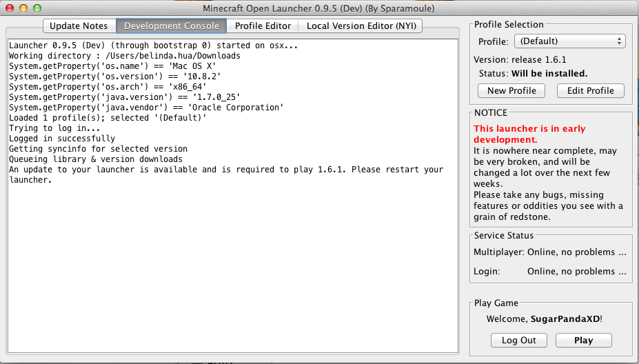Click the 'Welcome, SugarPandaXD!' text

pyautogui.click(x=544, y=319)
